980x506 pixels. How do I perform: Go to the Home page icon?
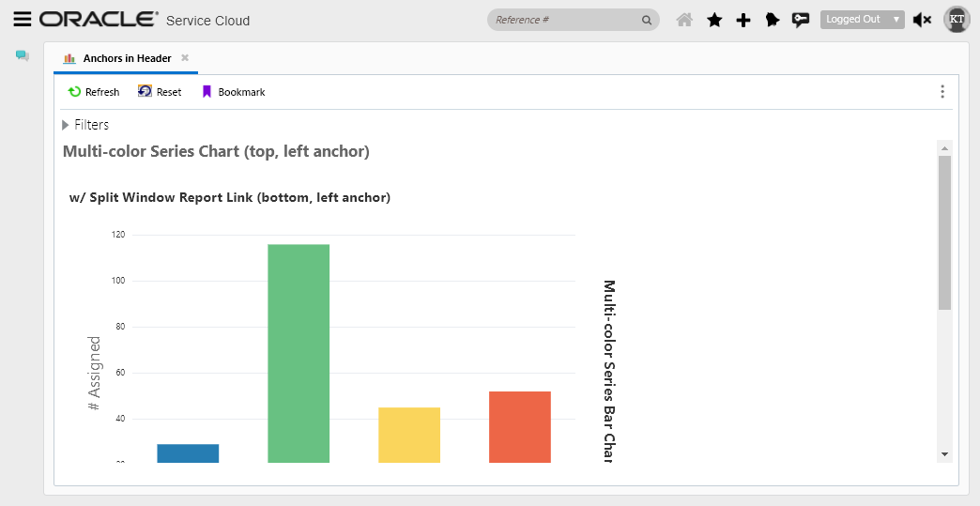click(684, 20)
